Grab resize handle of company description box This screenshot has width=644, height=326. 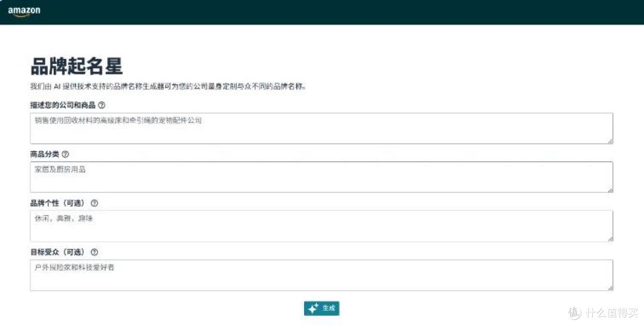click(x=610, y=141)
